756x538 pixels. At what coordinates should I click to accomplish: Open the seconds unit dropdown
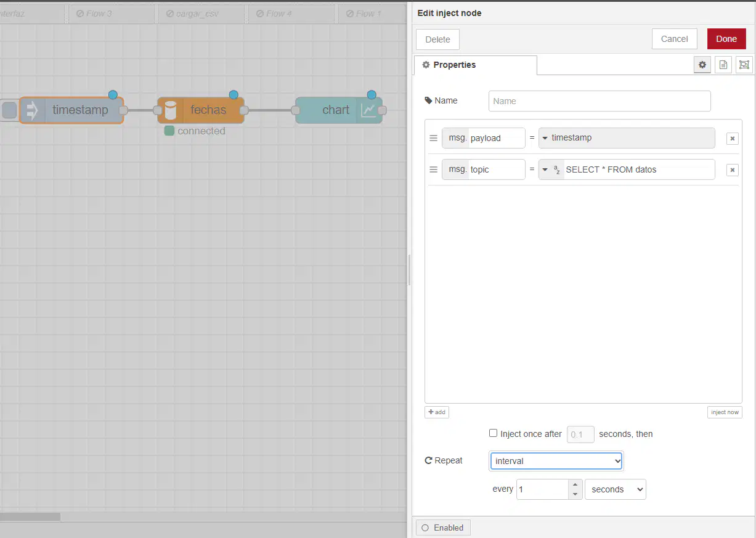click(x=616, y=489)
